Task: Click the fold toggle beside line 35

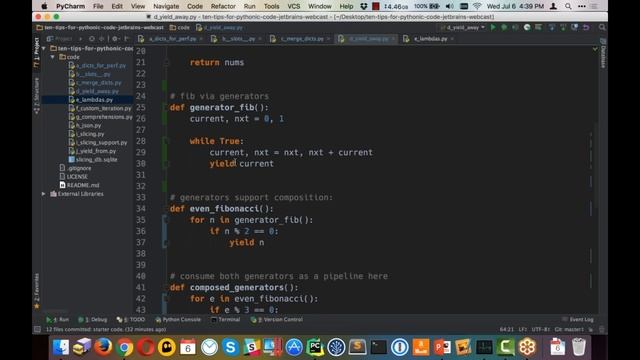Action: point(166,220)
